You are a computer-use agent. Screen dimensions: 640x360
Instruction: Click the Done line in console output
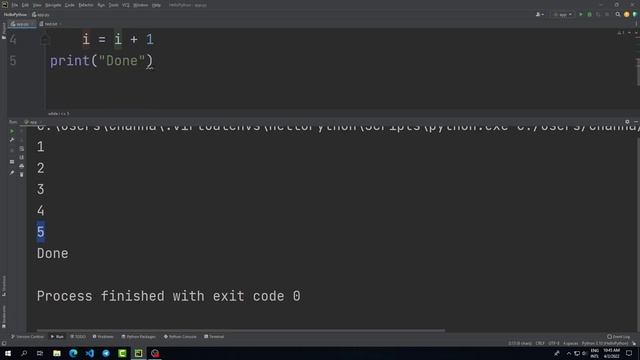tap(53, 253)
